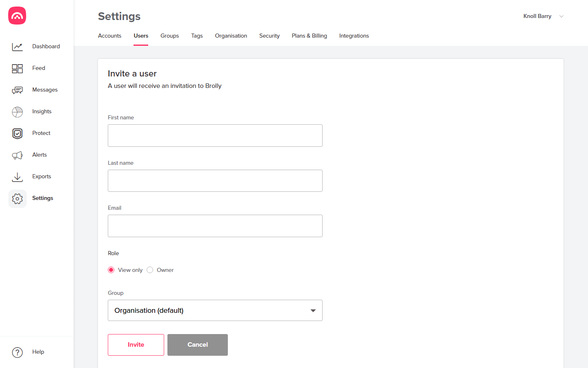Click the Knoll Barry user name
This screenshot has height=368, width=588.
click(537, 16)
